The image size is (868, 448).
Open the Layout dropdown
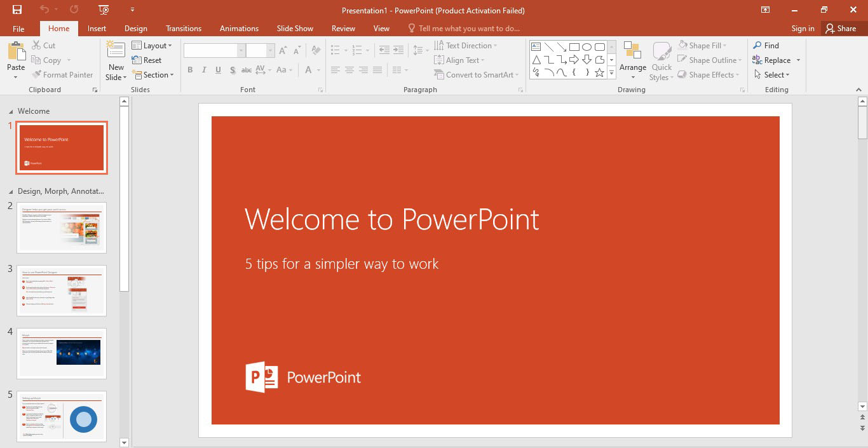click(152, 46)
